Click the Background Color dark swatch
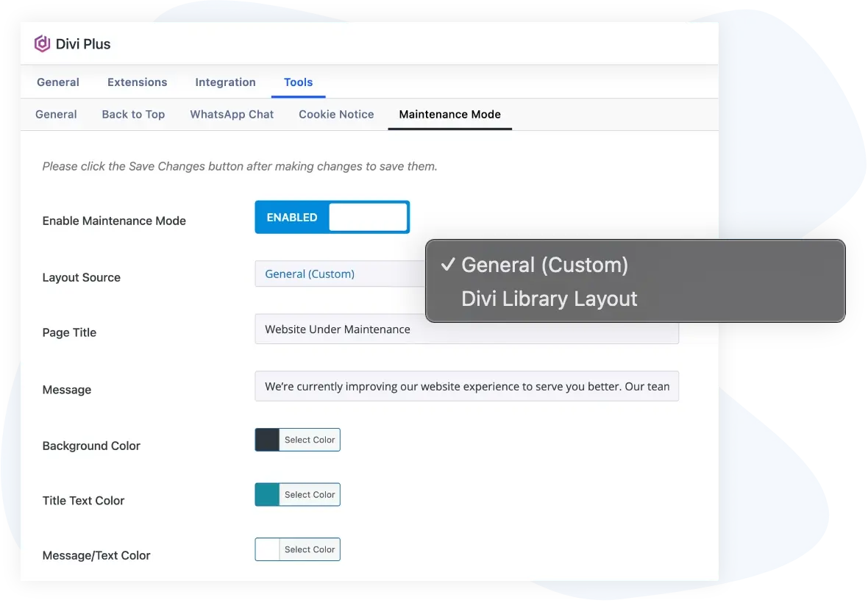 coord(267,440)
